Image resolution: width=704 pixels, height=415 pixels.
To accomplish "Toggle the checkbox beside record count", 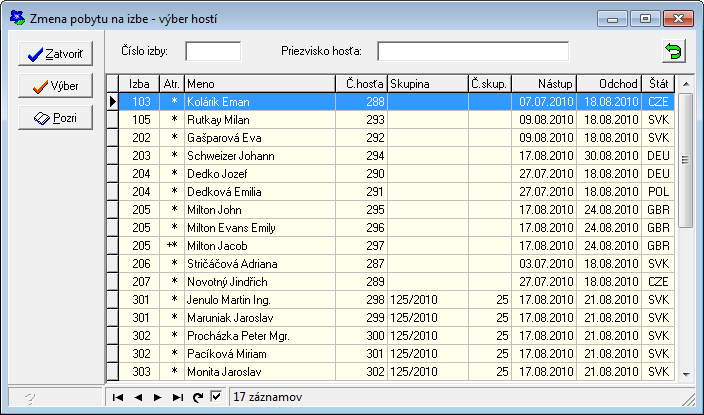I will [x=216, y=397].
